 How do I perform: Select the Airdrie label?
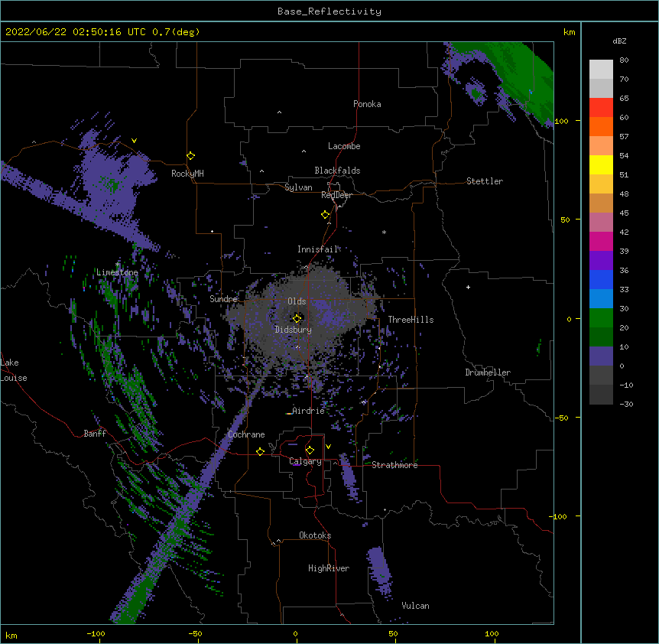(x=308, y=411)
